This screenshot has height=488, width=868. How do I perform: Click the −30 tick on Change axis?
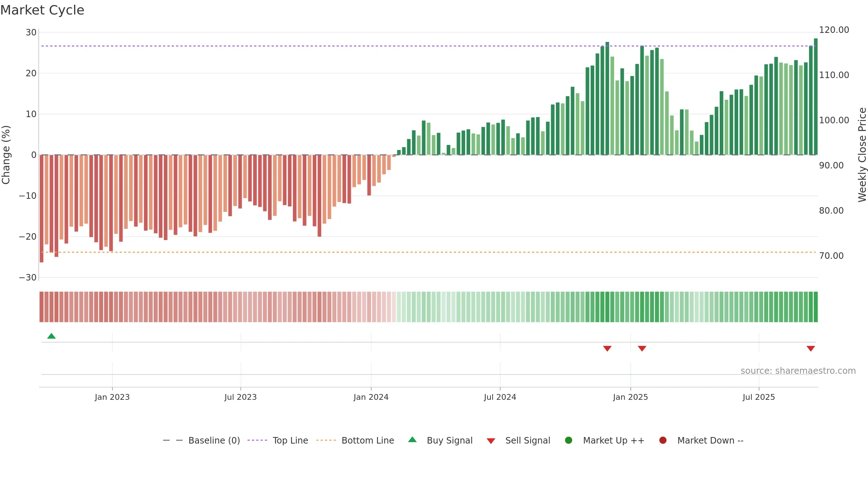28,278
